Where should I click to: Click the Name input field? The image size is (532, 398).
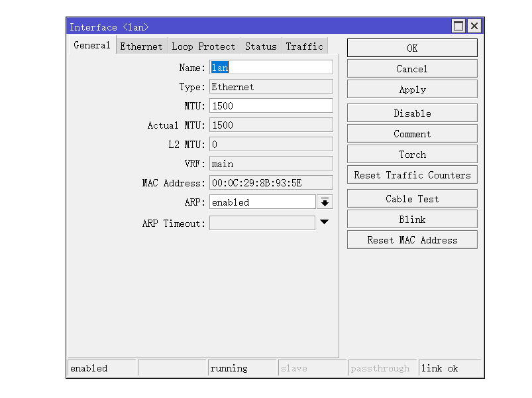point(271,68)
